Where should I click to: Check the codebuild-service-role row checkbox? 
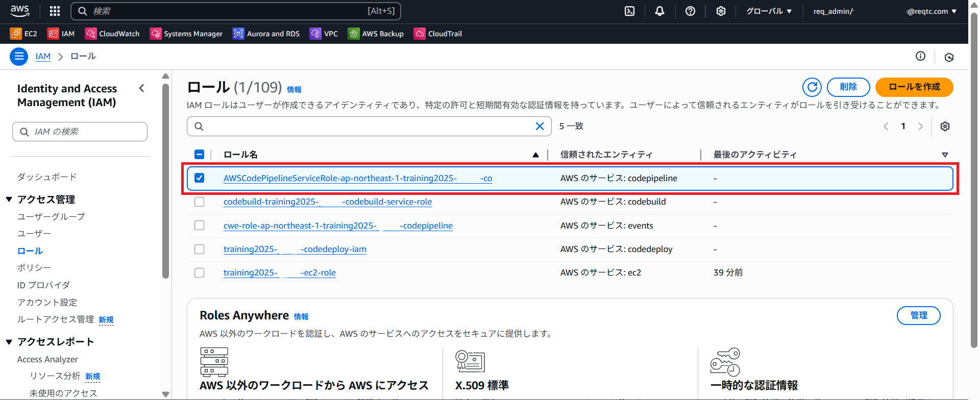(200, 202)
